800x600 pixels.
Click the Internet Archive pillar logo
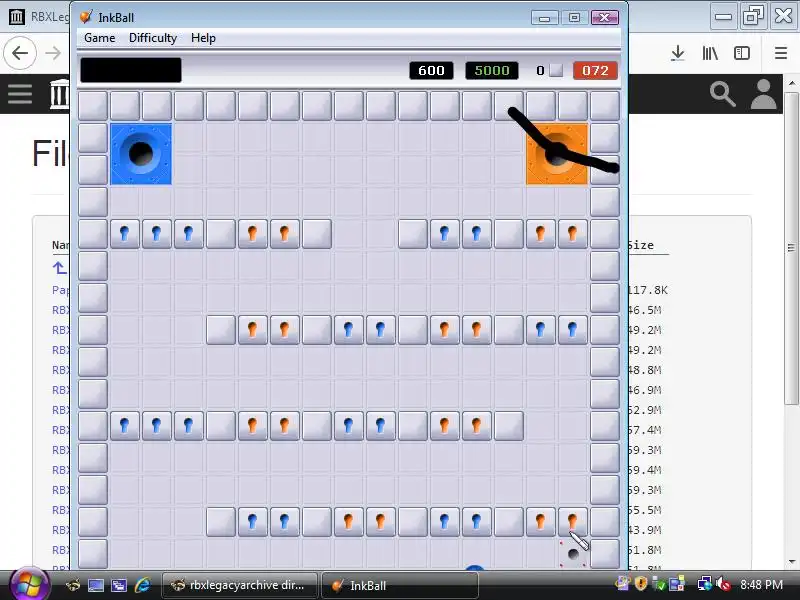(60, 94)
